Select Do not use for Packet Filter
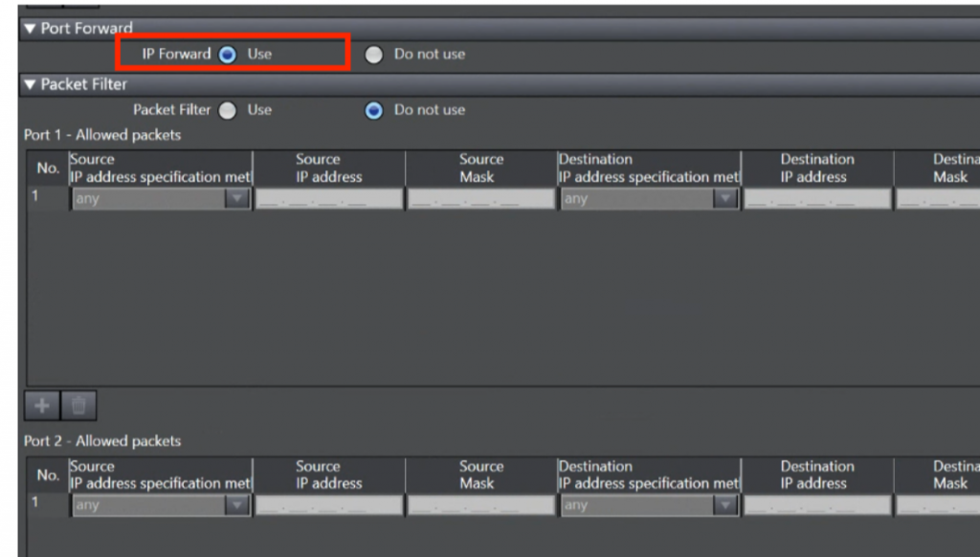 click(374, 110)
